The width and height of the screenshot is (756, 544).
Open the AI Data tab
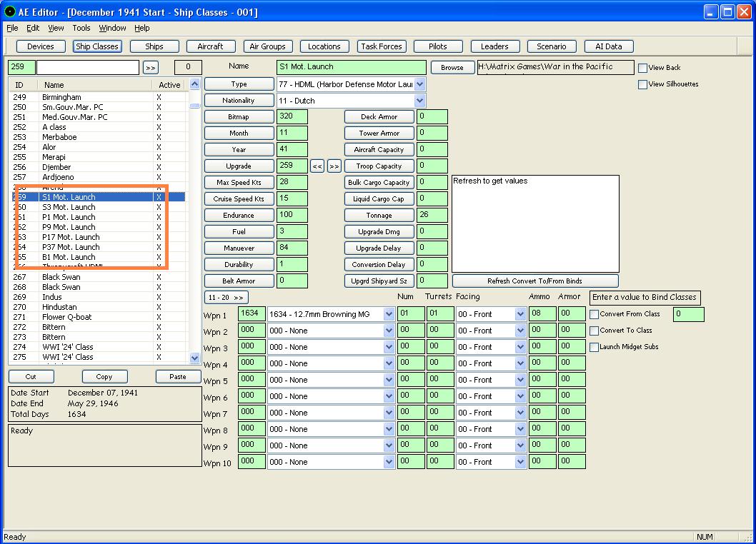pos(609,46)
